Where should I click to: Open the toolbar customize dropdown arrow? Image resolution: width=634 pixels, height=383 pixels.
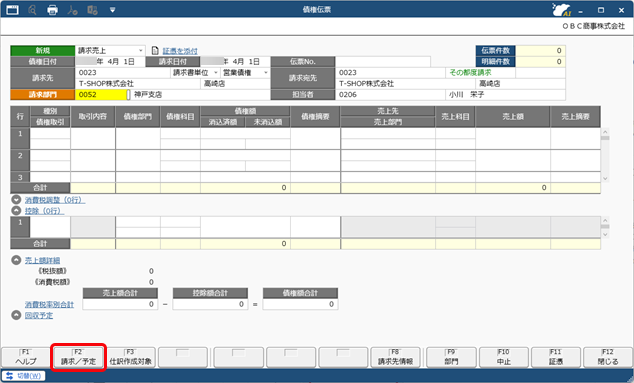click(112, 10)
